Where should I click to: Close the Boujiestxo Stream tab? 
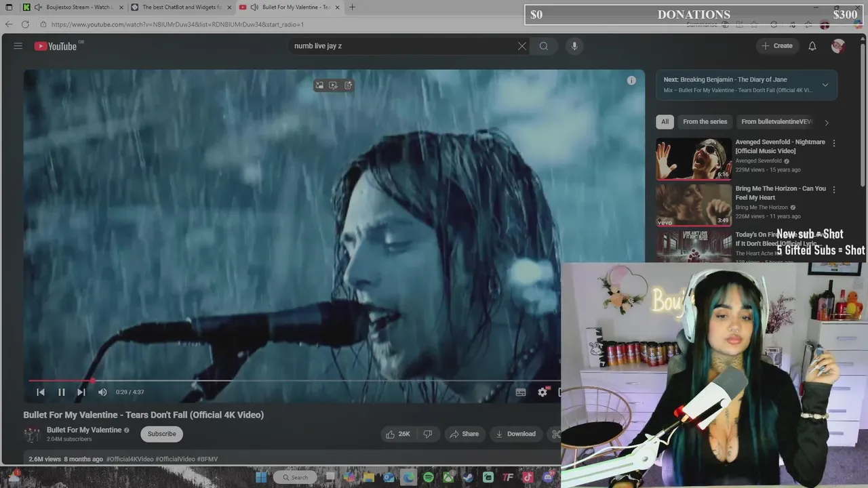(x=121, y=7)
